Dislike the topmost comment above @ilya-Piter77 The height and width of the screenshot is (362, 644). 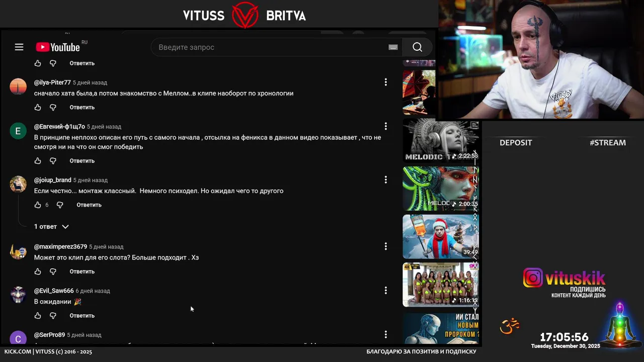pyautogui.click(x=53, y=63)
